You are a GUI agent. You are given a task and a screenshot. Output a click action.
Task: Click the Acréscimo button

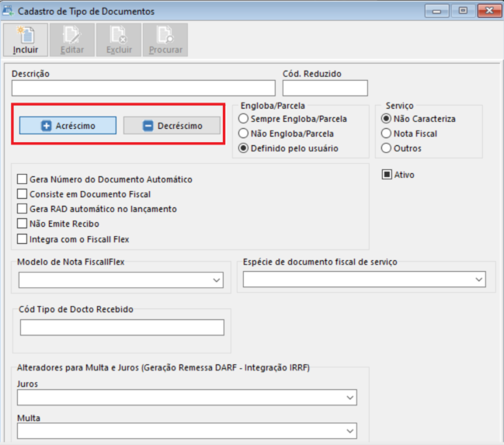click(68, 125)
